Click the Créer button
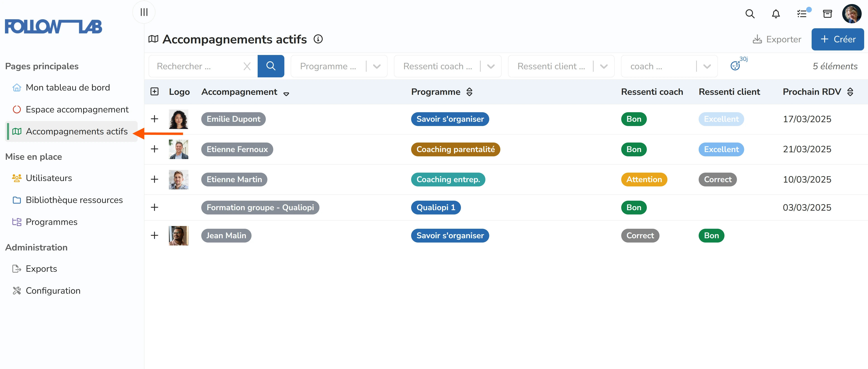The image size is (868, 369). 837,39
